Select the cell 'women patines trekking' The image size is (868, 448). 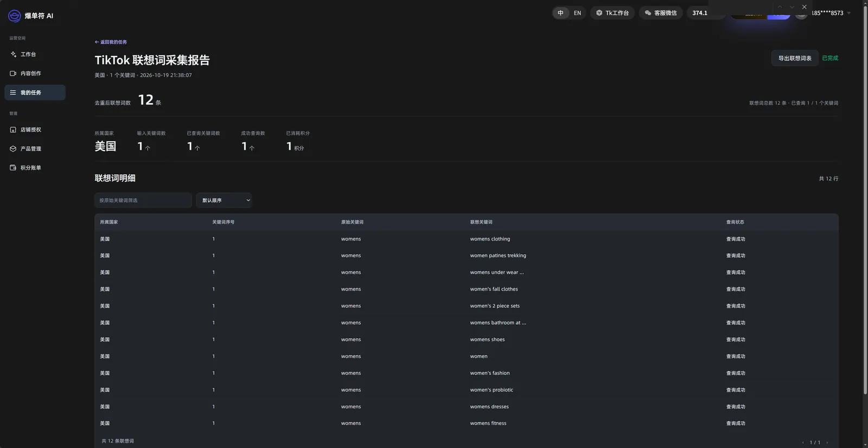(x=498, y=256)
